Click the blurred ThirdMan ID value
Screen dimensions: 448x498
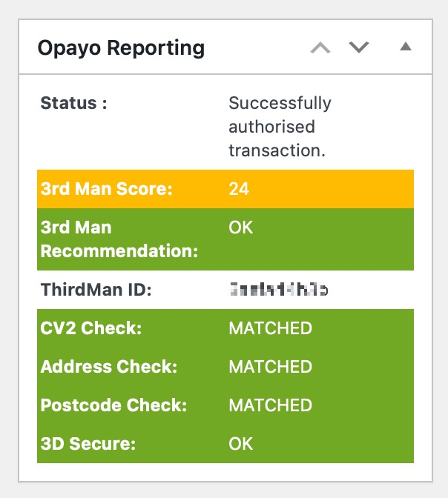pos(279,290)
